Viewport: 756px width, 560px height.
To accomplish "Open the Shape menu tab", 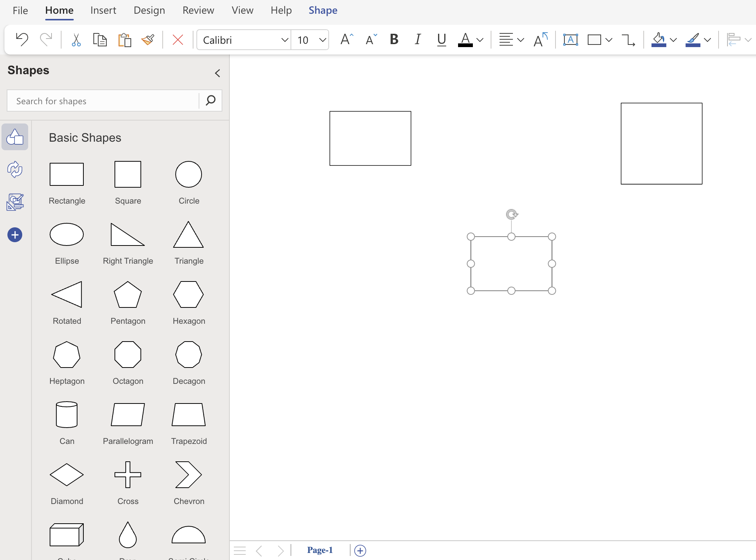I will (322, 10).
